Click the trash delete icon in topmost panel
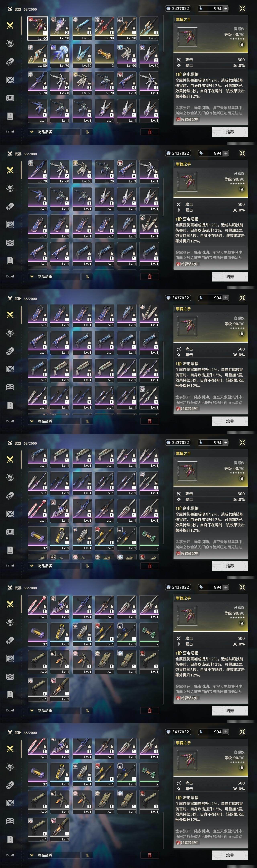The image size is (257, 868). point(150,132)
